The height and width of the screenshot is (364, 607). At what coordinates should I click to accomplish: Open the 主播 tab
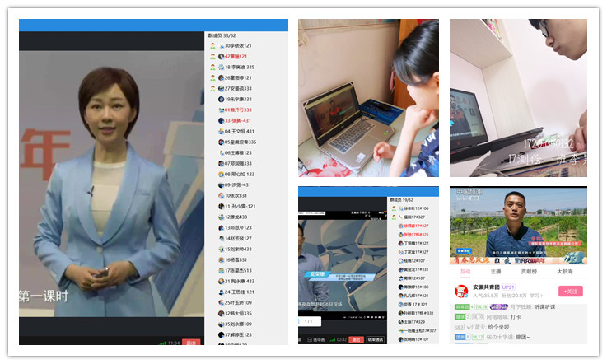[496, 270]
